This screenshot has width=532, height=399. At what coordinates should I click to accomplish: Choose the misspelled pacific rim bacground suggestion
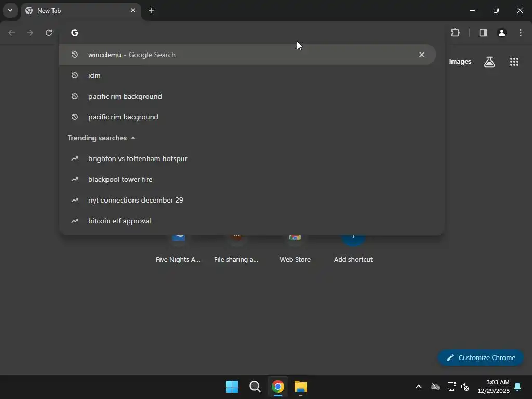point(252,117)
